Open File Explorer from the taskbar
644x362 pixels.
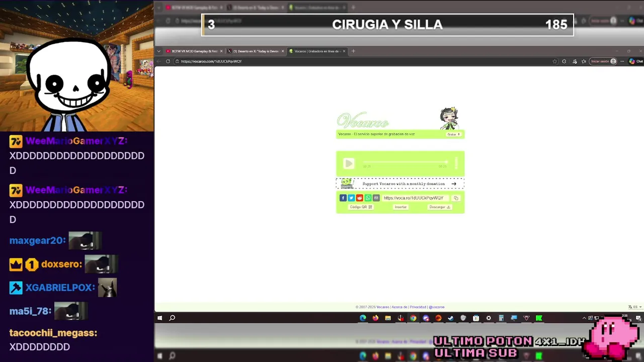tap(388, 318)
